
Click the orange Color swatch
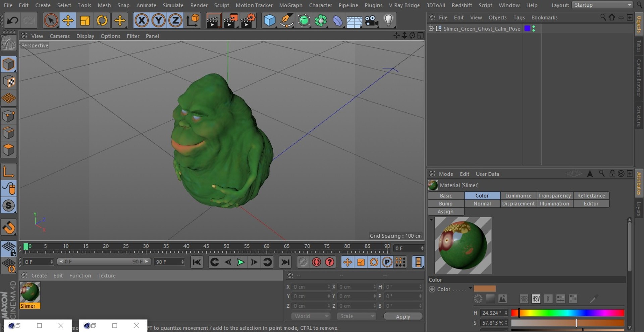[485, 289]
